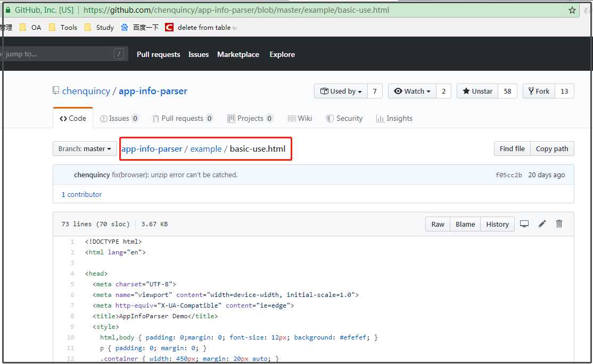The width and height of the screenshot is (593, 364).
Task: Open the display source blob monitor icon
Action: [x=524, y=224]
